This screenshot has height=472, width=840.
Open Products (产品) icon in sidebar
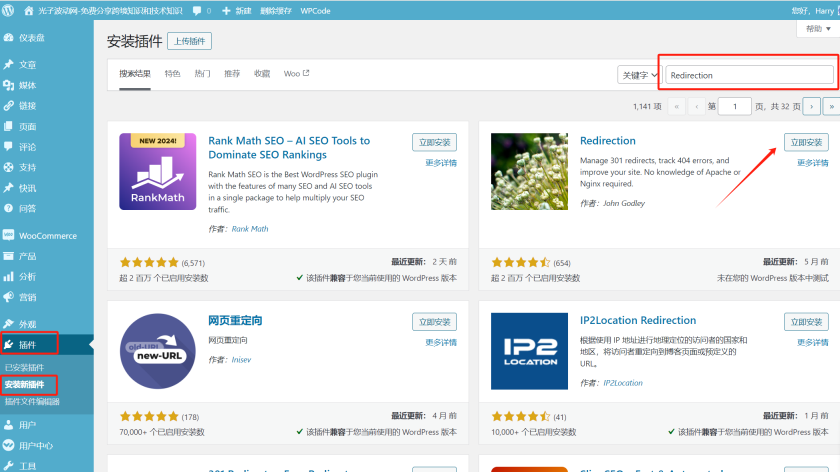click(8, 256)
